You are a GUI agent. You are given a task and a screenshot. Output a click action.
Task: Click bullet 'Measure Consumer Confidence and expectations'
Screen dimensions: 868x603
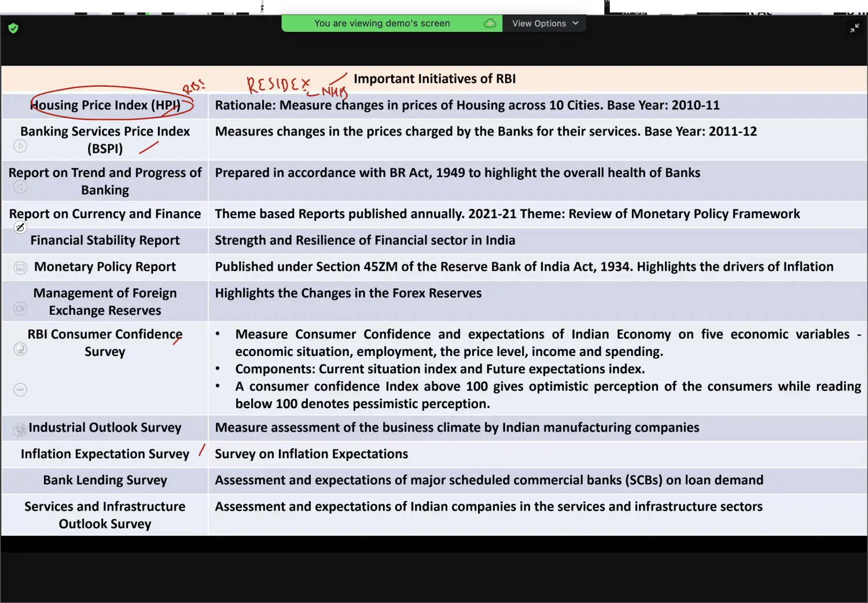tap(547, 343)
